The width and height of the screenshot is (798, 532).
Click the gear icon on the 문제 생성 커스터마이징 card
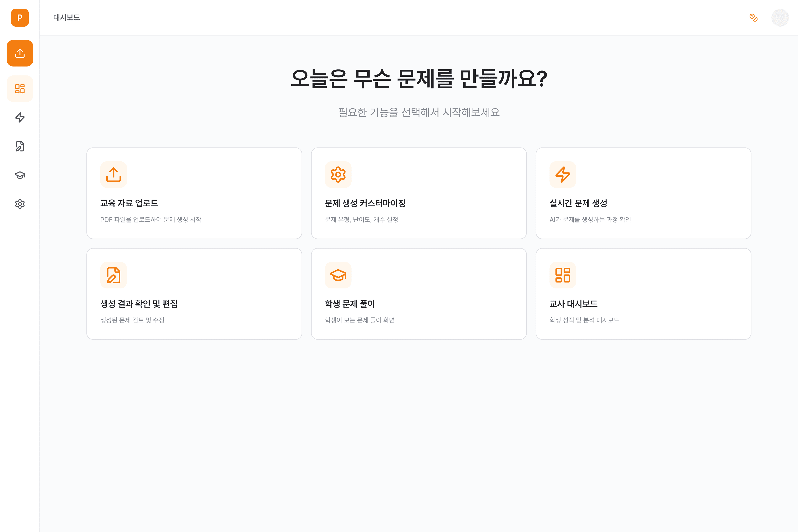click(338, 174)
